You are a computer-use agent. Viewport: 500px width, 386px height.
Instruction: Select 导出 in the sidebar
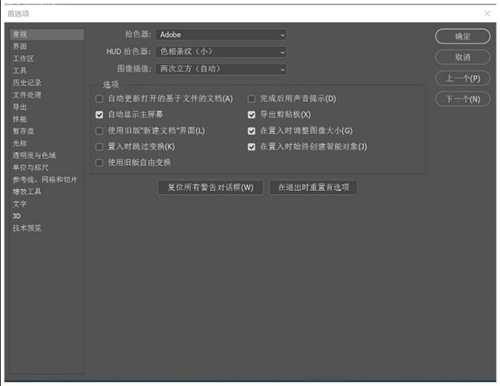pyautogui.click(x=20, y=107)
